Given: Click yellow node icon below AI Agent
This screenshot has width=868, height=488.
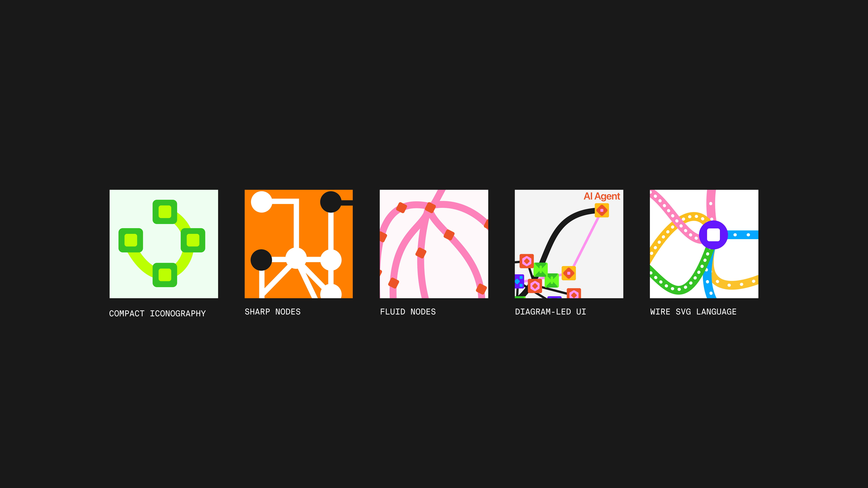Looking at the screenshot, I should point(602,210).
